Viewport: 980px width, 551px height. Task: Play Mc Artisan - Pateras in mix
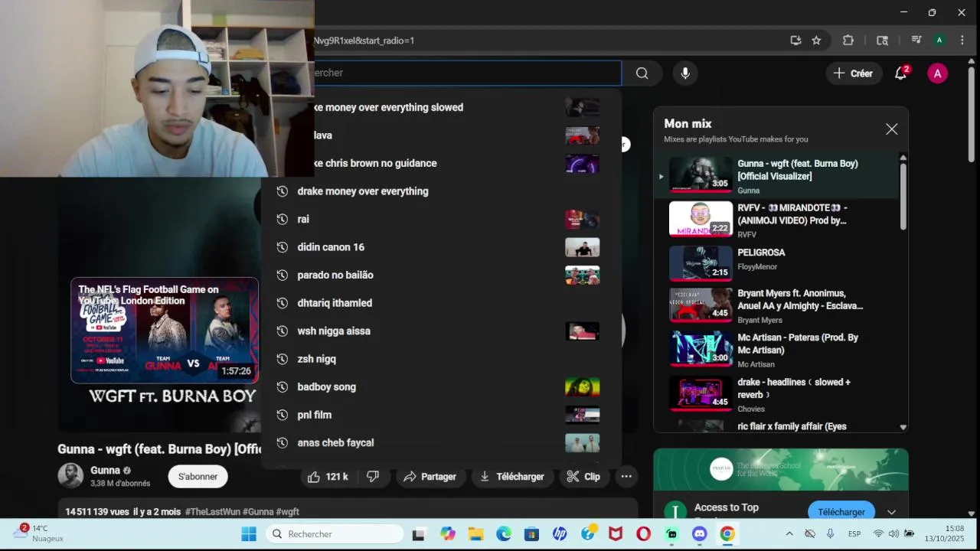tap(776, 350)
